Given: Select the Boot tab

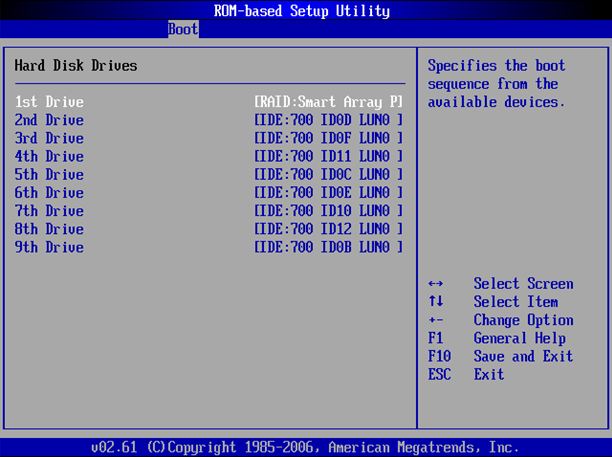Looking at the screenshot, I should [183, 30].
